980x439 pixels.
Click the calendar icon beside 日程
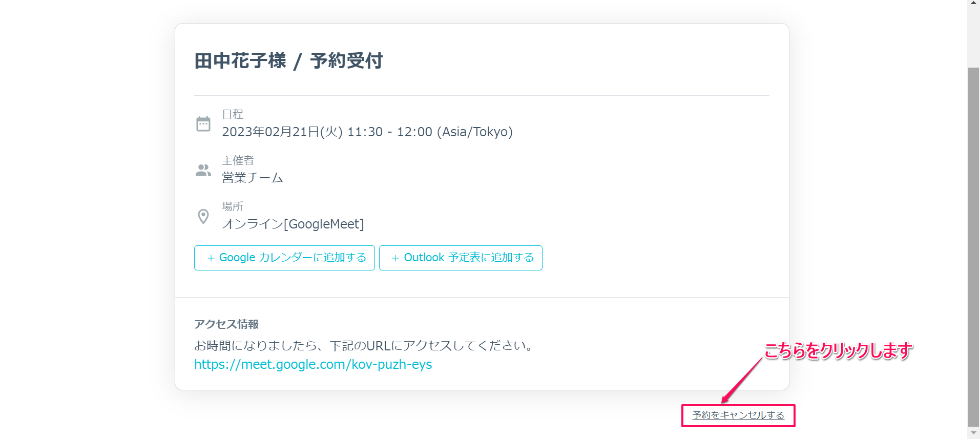click(203, 123)
